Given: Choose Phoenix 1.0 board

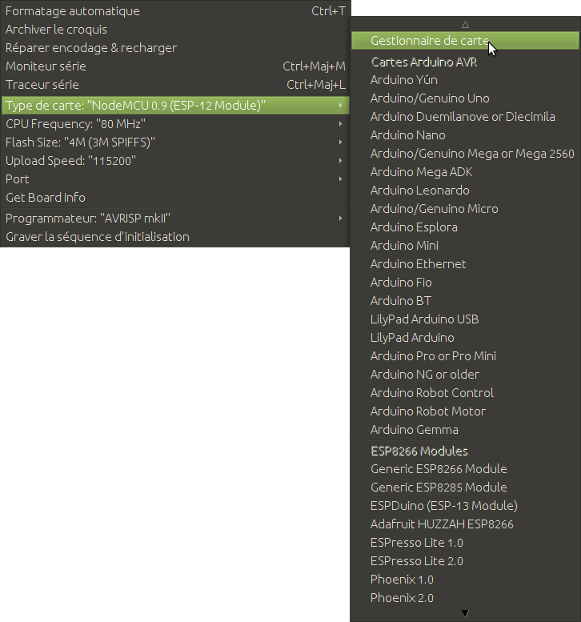Looking at the screenshot, I should 465,580.
